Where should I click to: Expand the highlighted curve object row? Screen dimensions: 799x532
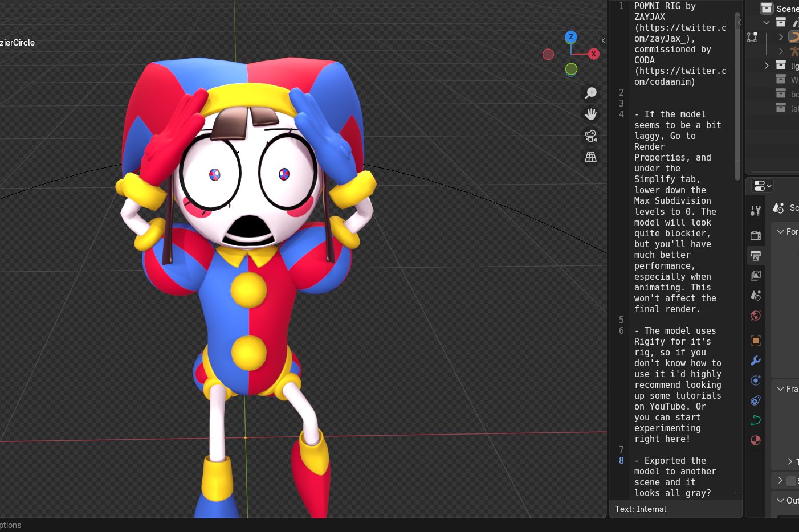781,37
